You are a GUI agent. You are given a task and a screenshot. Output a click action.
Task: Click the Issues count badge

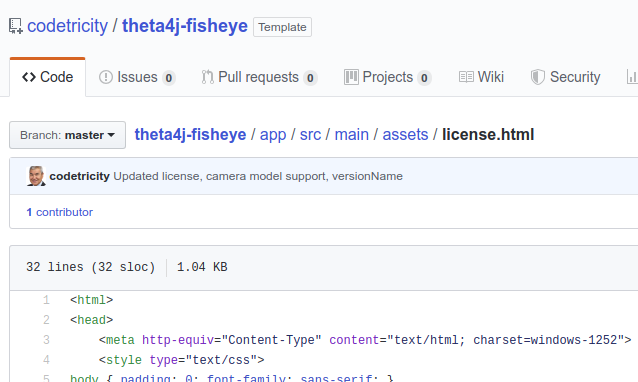click(x=168, y=78)
